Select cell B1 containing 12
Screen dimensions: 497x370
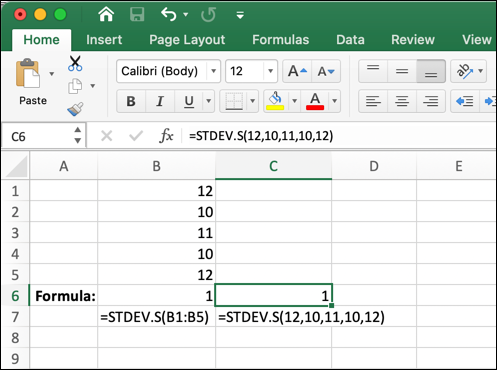[157, 191]
